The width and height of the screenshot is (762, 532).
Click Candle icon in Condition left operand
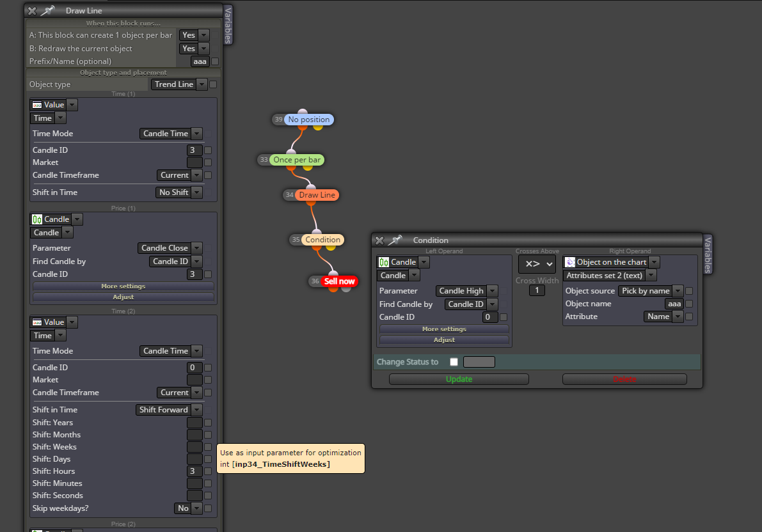[384, 262]
